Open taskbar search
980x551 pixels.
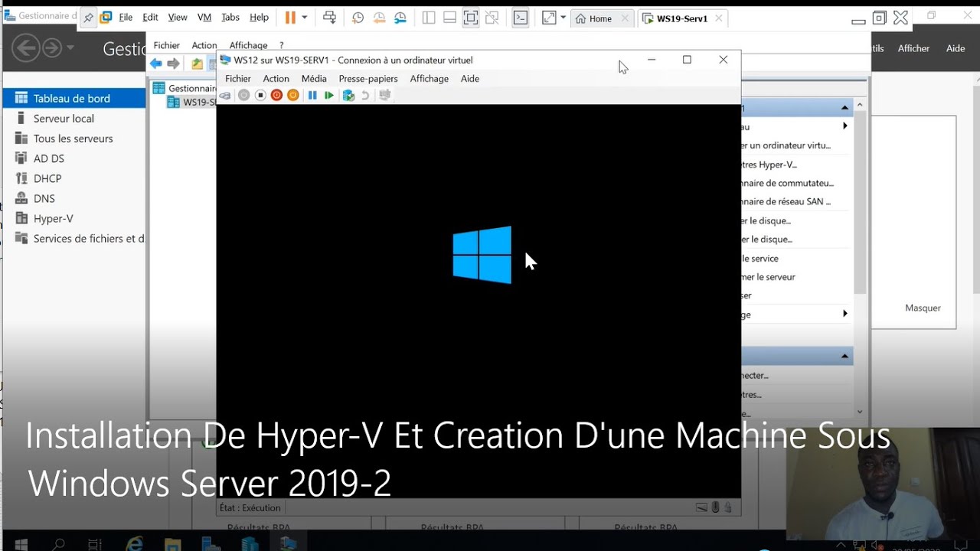point(59,545)
